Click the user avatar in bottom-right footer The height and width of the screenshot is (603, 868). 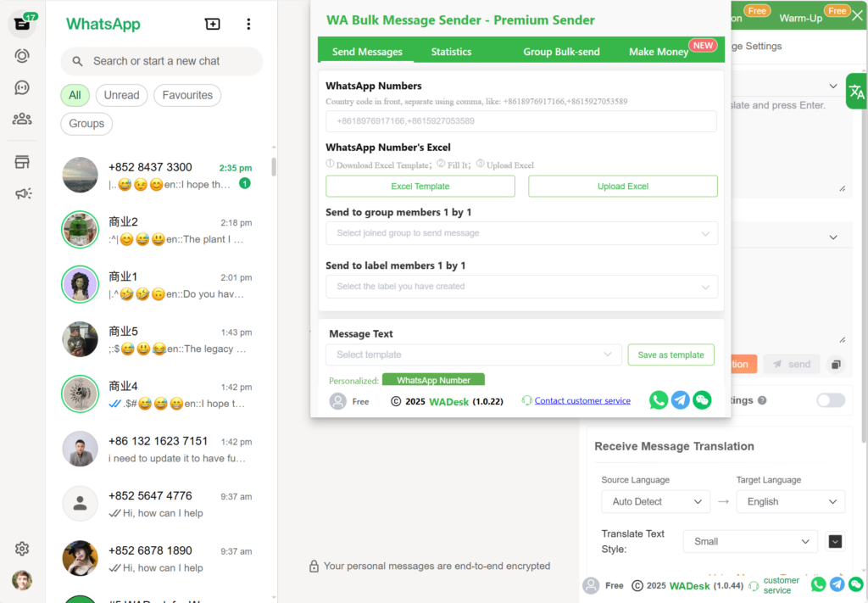(x=591, y=585)
